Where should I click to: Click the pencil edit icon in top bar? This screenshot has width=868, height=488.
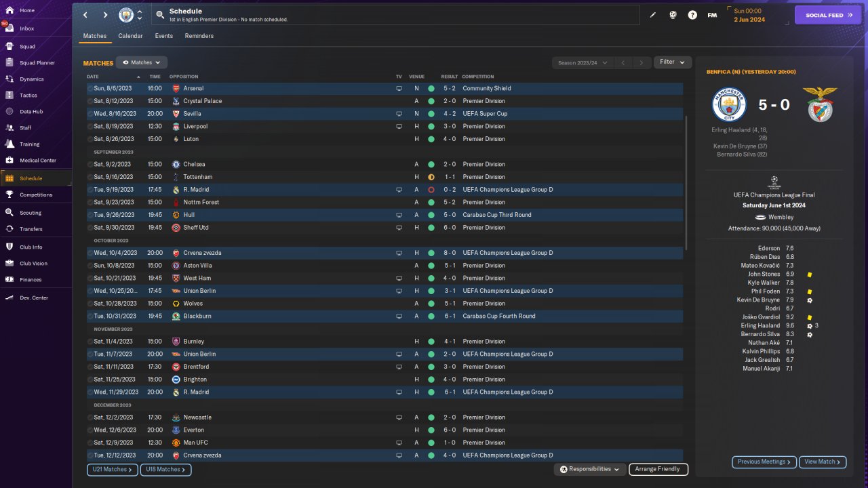coord(653,15)
